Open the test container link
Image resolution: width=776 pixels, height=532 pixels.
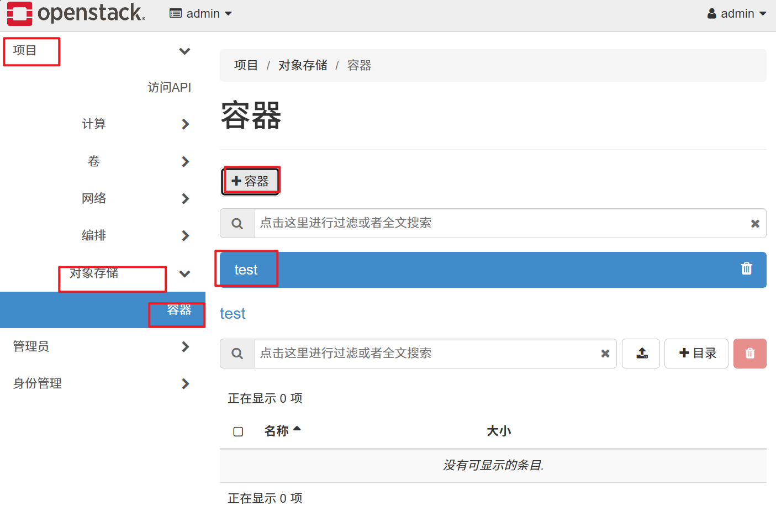coord(233,313)
